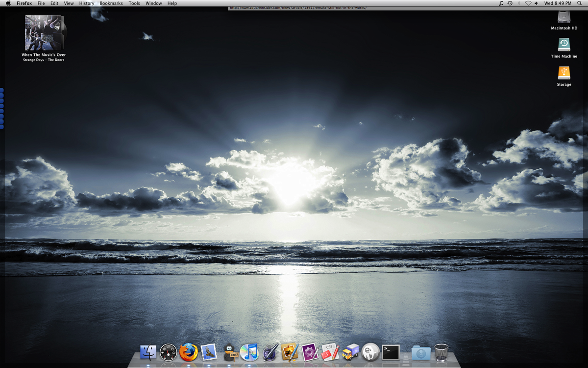Open the volume control in menu bar
The height and width of the screenshot is (368, 588).
click(537, 3)
